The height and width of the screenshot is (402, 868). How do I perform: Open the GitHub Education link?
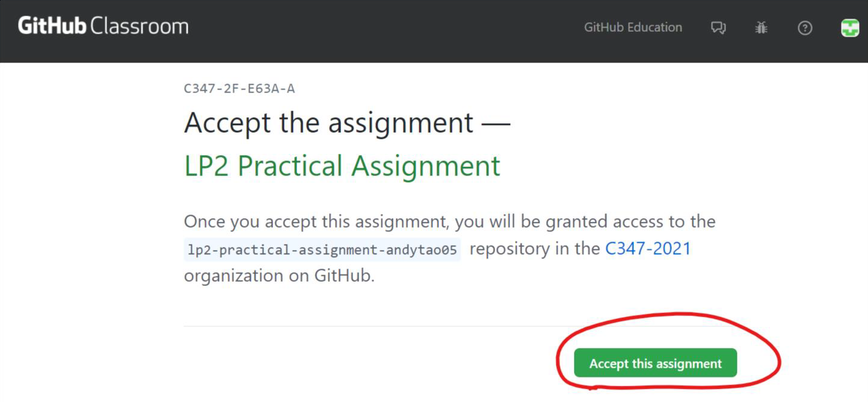[x=633, y=28]
